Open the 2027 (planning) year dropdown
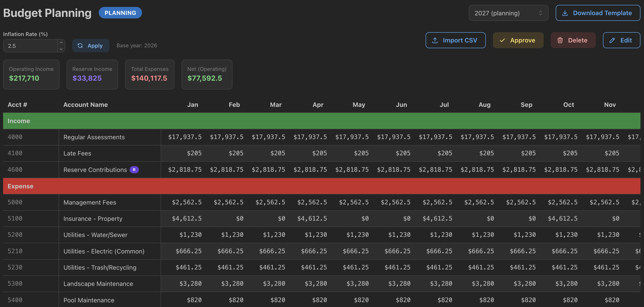644x307 pixels. pos(508,13)
